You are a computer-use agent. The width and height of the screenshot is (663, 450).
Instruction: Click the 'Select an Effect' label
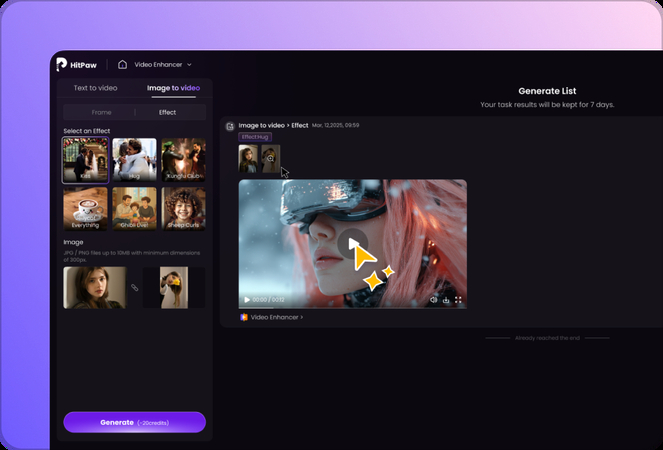coord(87,131)
